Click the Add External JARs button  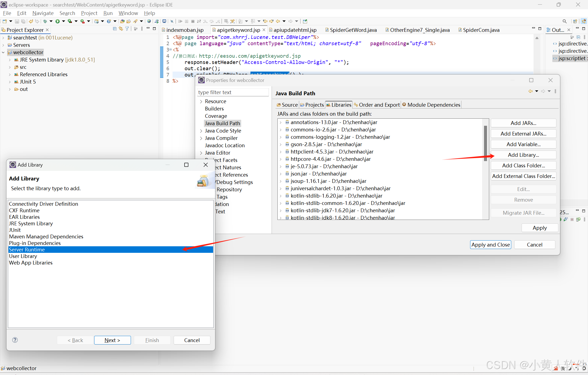(x=523, y=134)
